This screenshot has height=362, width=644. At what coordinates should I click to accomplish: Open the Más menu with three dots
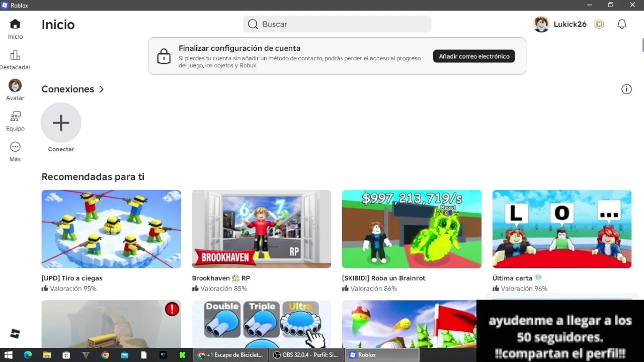[15, 147]
